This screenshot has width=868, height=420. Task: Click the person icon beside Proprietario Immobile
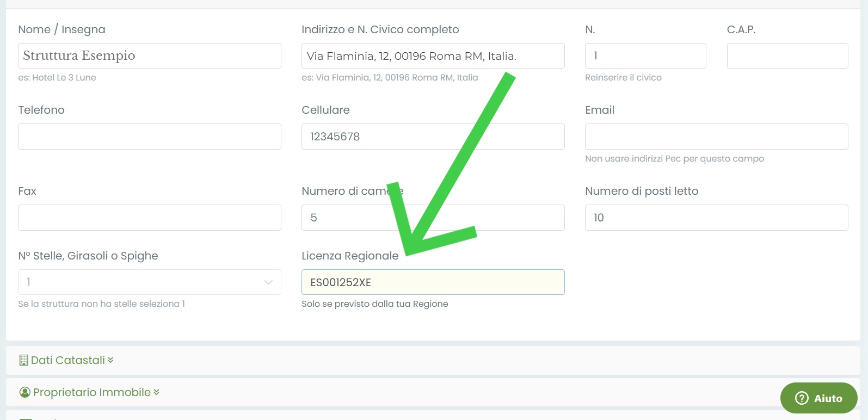click(25, 392)
